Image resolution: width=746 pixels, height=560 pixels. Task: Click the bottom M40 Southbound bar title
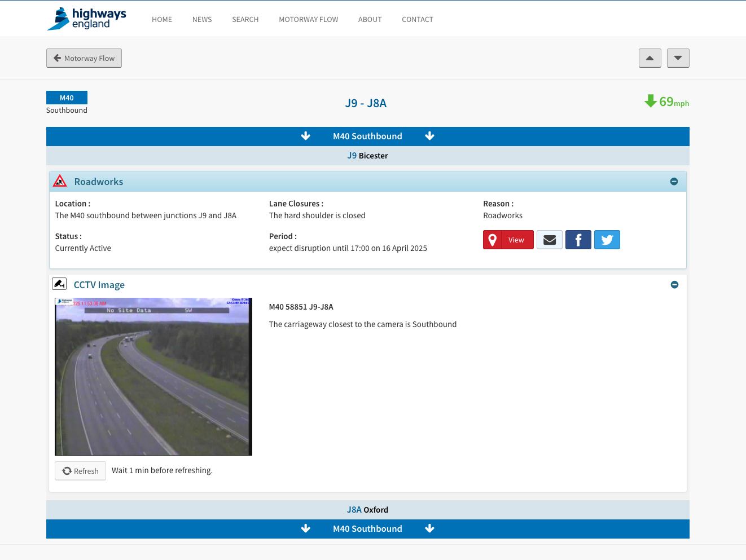[367, 529]
